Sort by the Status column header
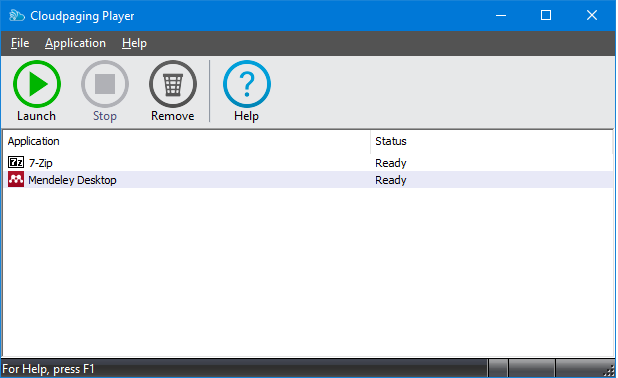This screenshot has width=618, height=378. pyautogui.click(x=492, y=141)
